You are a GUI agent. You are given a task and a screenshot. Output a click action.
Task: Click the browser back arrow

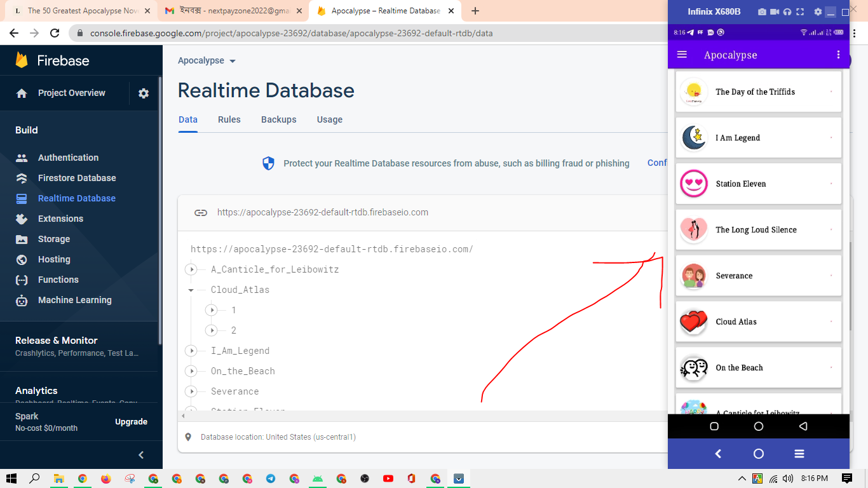[14, 33]
